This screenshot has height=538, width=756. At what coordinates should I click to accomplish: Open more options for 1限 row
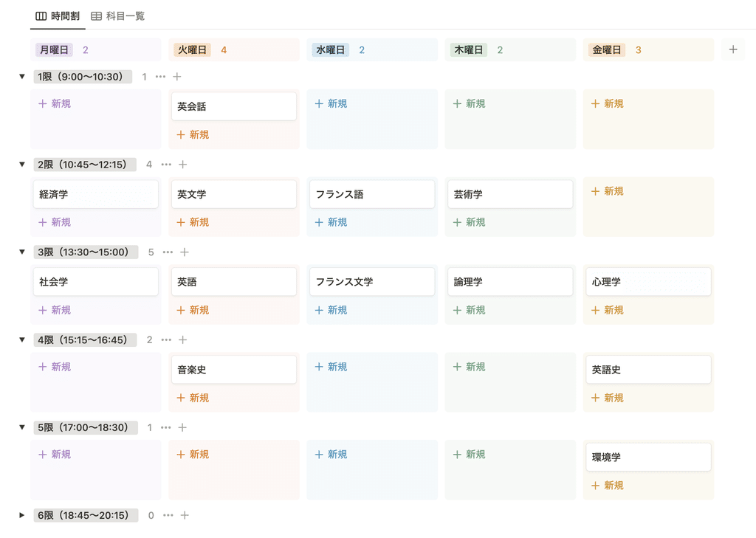[x=160, y=77]
